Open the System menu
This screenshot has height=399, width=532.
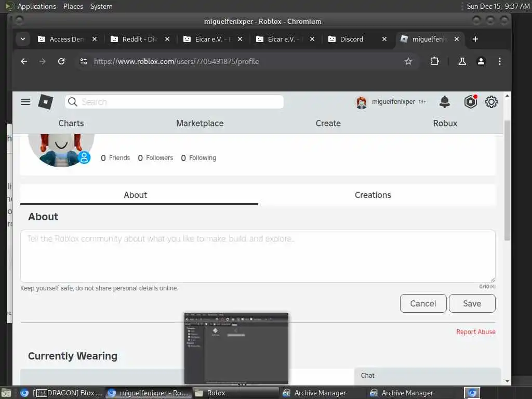(101, 6)
